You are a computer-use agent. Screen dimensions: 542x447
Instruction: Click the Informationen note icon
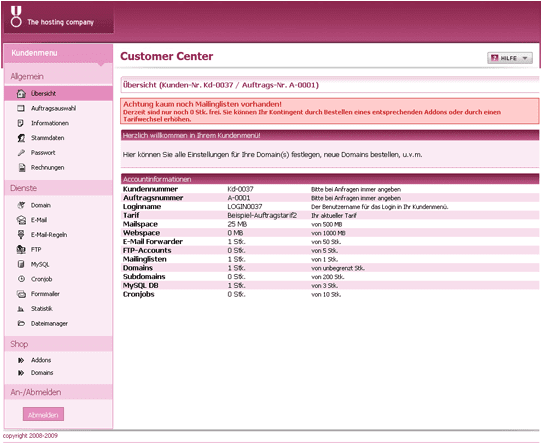[21, 123]
